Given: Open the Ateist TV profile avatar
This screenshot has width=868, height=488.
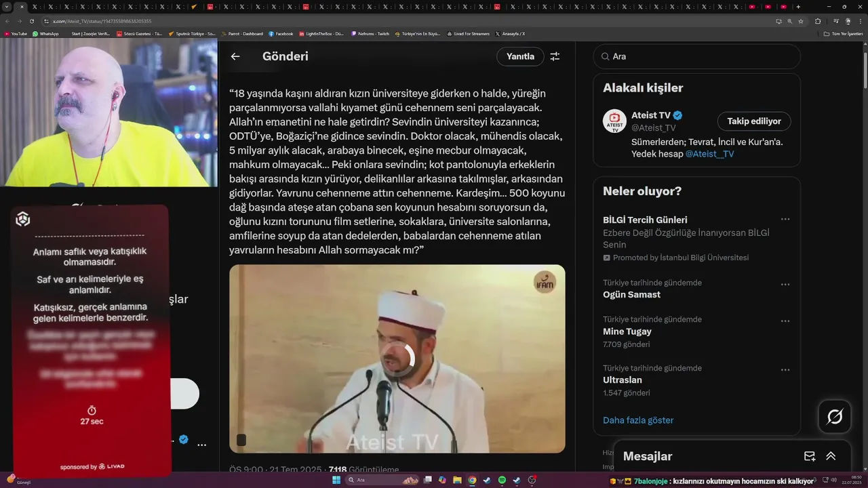Looking at the screenshot, I should tap(614, 121).
